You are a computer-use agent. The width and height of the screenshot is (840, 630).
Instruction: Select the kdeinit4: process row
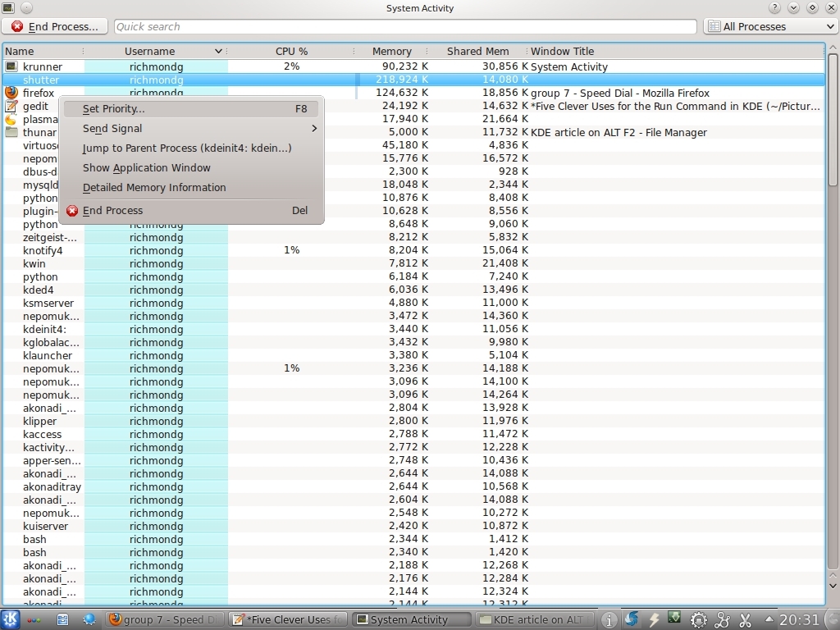[x=413, y=329]
